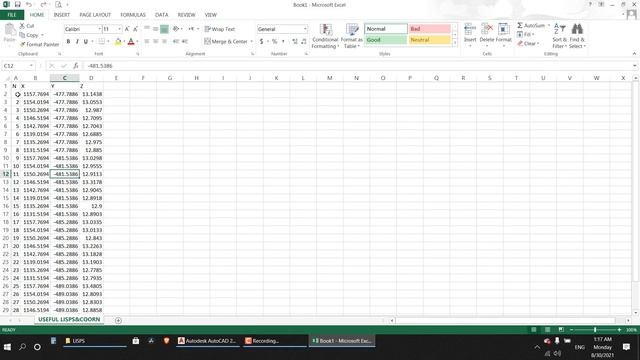Apply the Good cell style
640x360 pixels.
(x=386, y=40)
